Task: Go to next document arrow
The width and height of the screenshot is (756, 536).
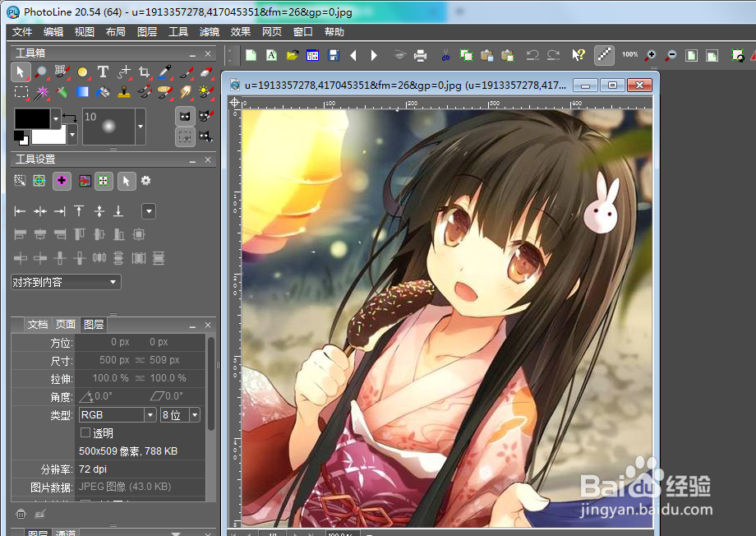Action: point(374,55)
